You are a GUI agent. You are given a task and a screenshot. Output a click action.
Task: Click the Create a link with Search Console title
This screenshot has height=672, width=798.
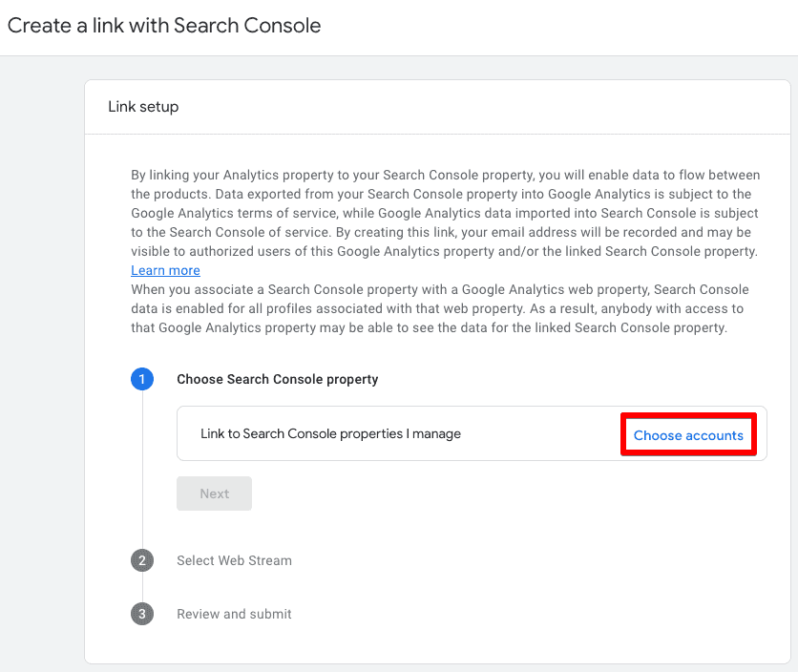tap(164, 26)
